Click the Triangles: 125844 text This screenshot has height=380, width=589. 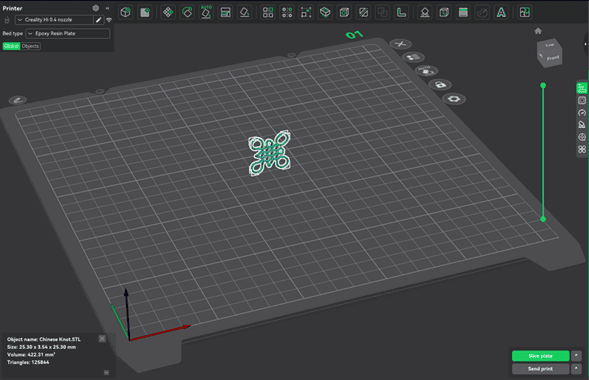pos(28,362)
